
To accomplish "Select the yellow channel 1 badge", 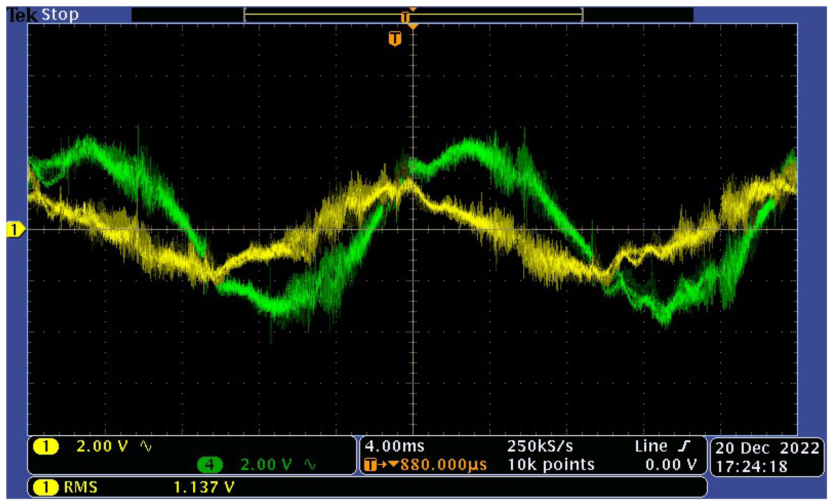I will click(x=46, y=447).
